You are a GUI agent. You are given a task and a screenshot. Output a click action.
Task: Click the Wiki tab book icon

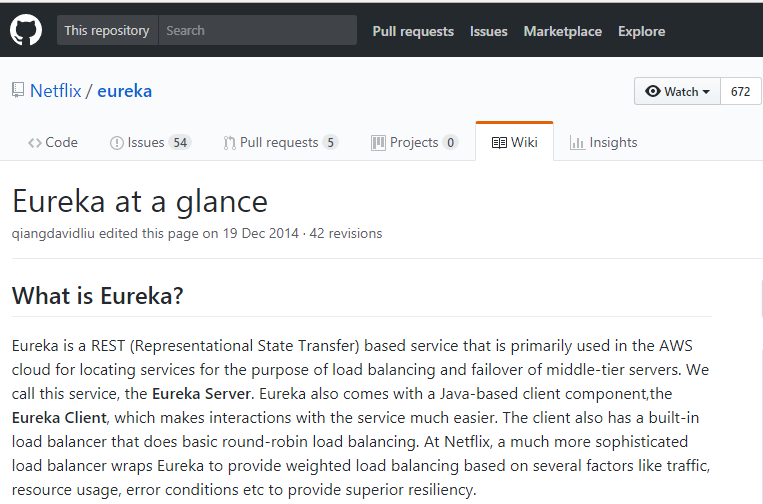coord(499,143)
